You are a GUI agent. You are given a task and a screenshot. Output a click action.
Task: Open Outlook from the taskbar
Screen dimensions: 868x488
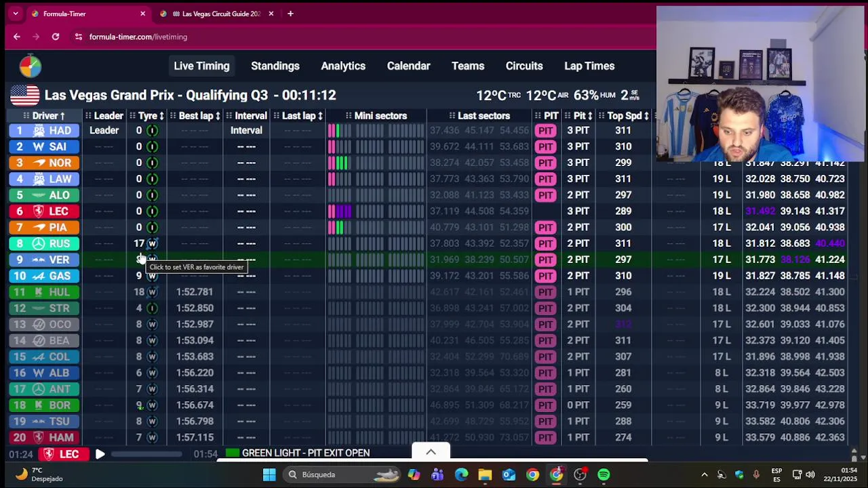[509, 474]
